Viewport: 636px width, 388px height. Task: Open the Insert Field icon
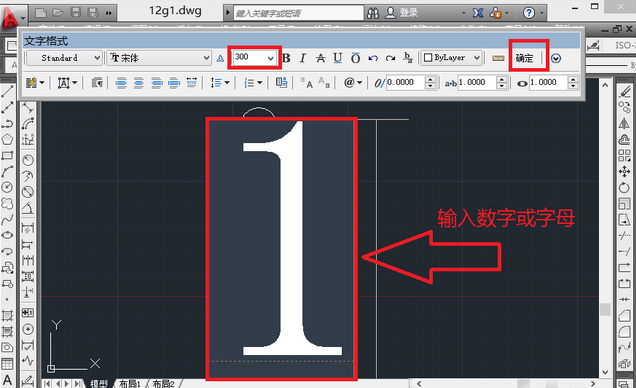coord(281,83)
